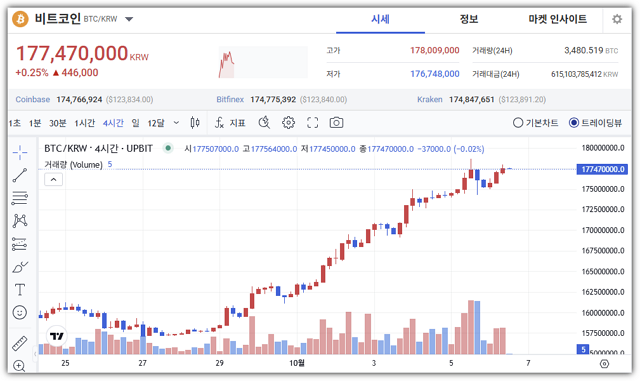
Task: Click Kraken price reference
Action: [x=482, y=100]
